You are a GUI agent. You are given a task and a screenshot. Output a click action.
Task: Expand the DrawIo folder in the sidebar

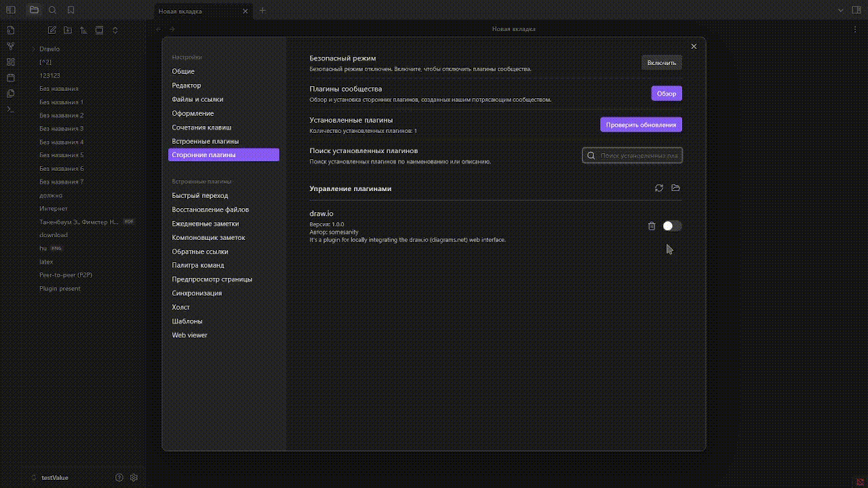click(x=33, y=49)
